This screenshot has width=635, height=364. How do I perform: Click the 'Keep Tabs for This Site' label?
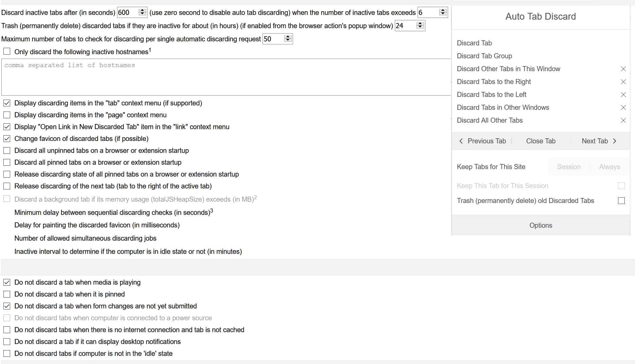click(x=491, y=167)
